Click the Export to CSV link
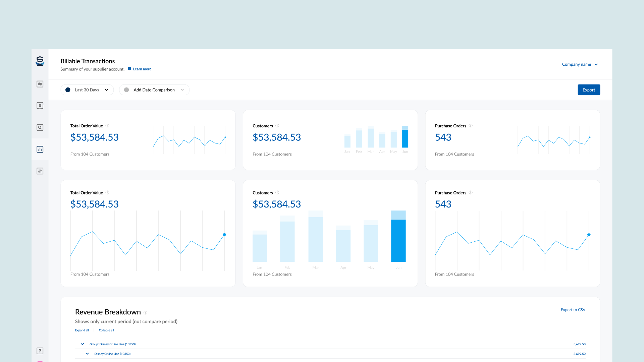 573,310
